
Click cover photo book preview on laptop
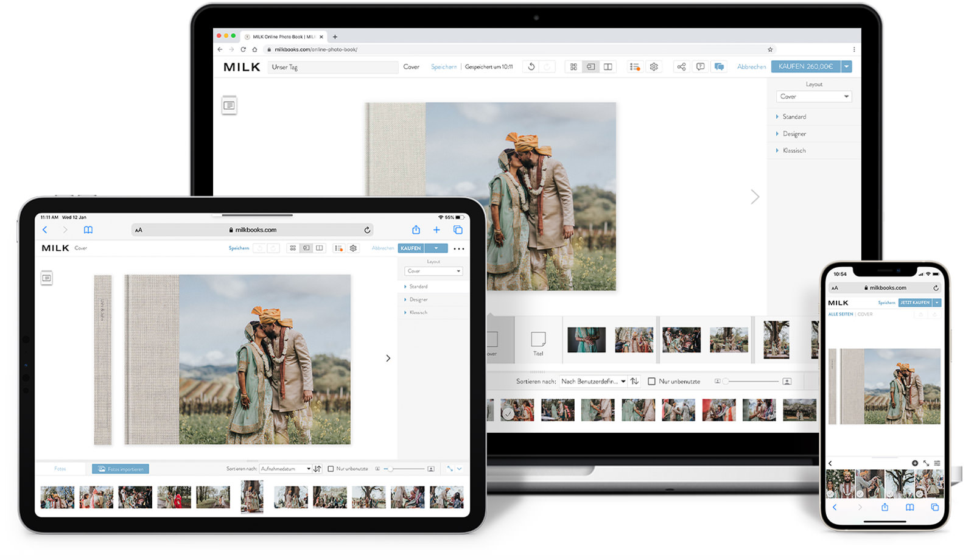tap(491, 196)
